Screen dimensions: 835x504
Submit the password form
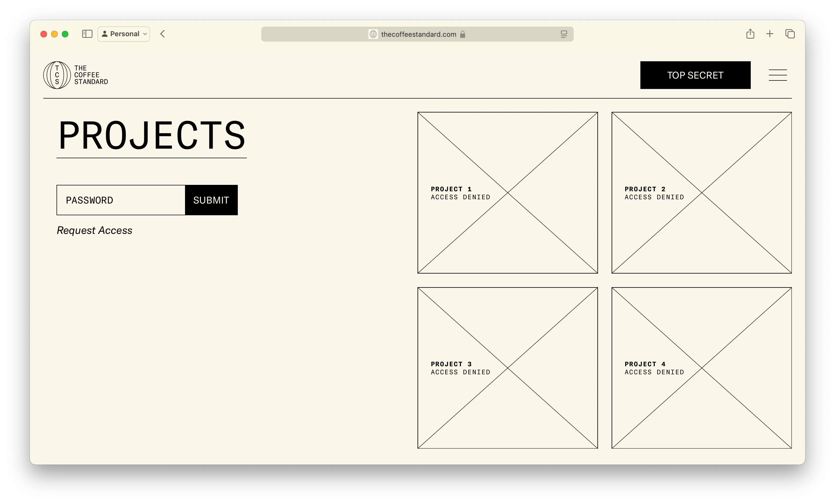[211, 200]
